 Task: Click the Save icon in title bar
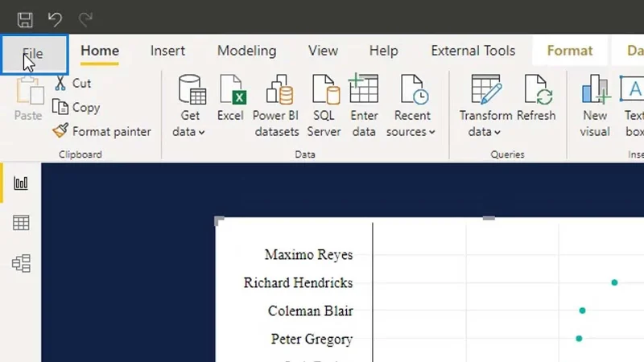click(x=25, y=19)
